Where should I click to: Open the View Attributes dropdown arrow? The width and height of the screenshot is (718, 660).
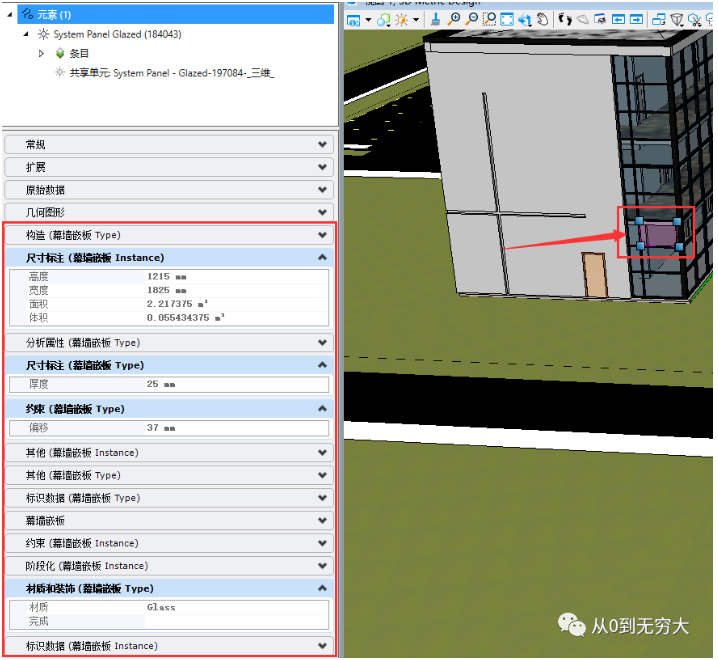368,20
